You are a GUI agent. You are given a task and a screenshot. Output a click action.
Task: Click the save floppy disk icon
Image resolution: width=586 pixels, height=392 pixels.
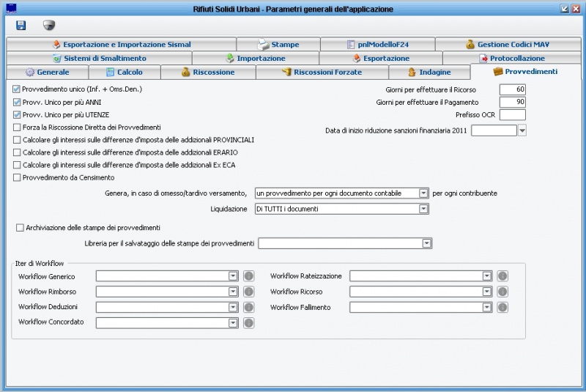pyautogui.click(x=21, y=25)
